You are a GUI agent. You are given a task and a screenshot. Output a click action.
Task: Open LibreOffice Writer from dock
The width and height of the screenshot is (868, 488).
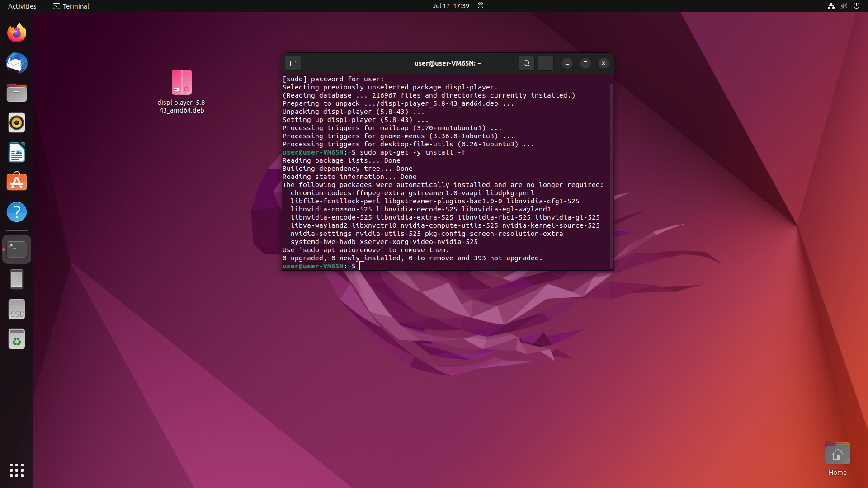click(x=17, y=153)
